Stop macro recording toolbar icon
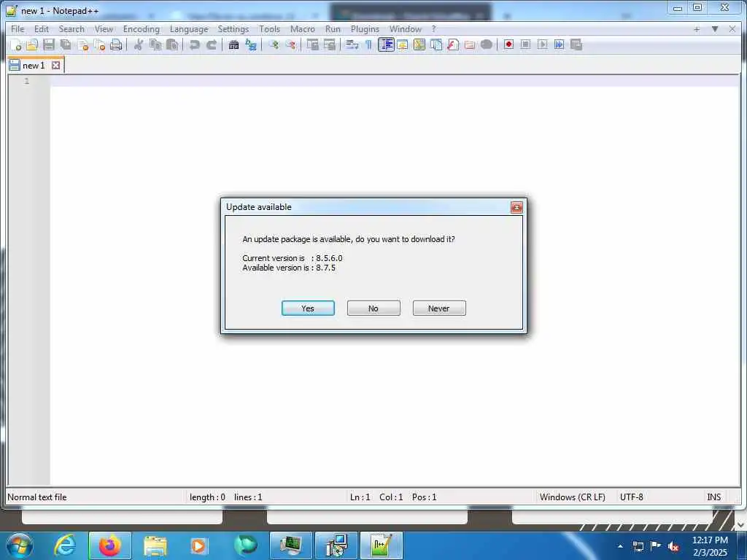 [x=525, y=44]
